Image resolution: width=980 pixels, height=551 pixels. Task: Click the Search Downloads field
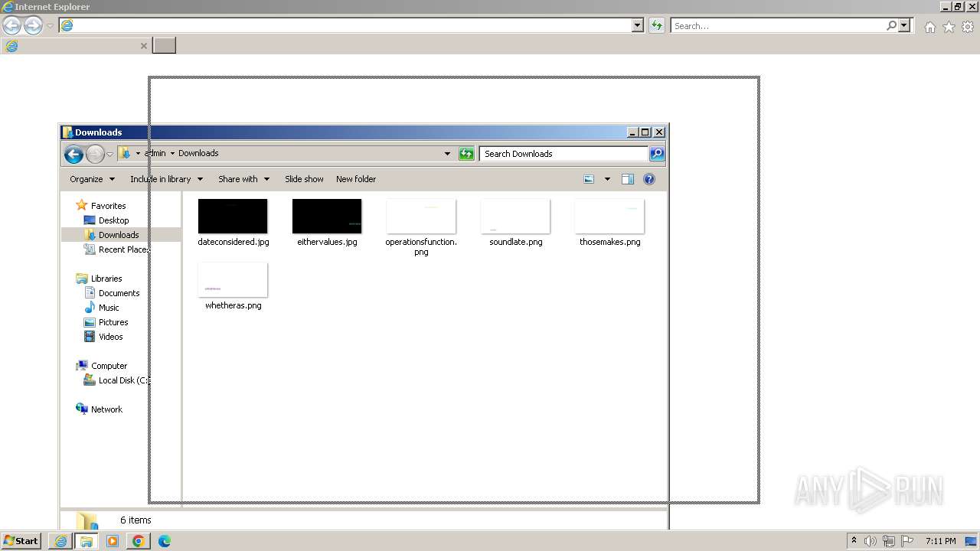564,154
